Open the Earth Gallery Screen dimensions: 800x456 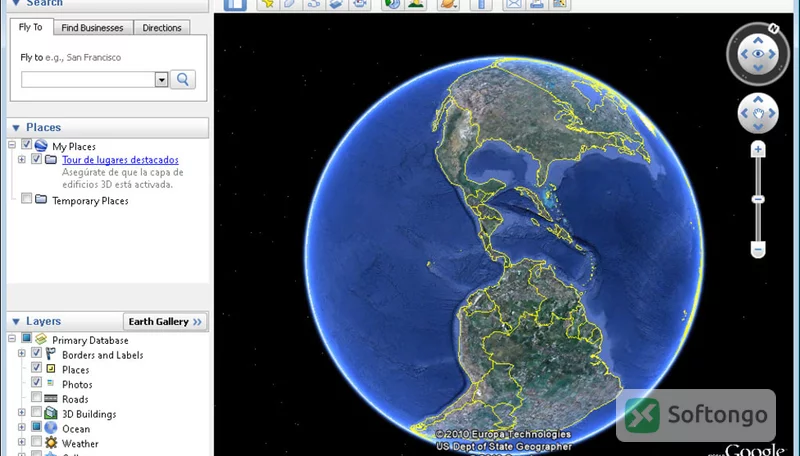[165, 322]
